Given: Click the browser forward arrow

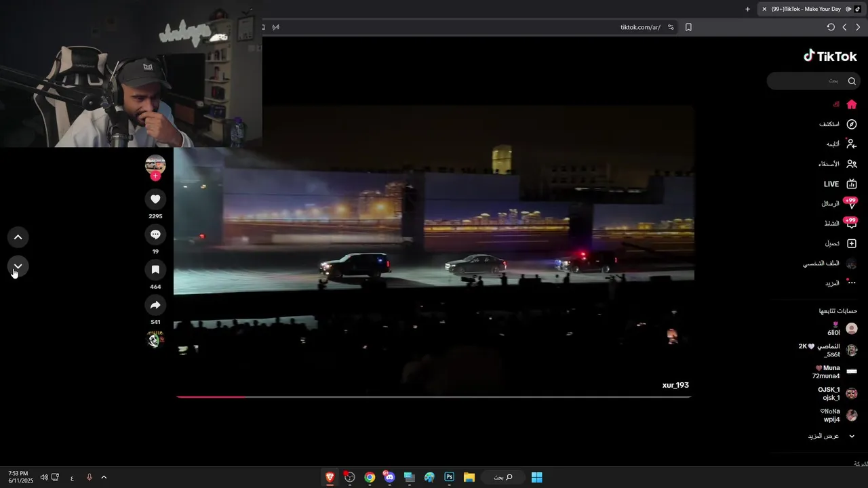Looking at the screenshot, I should coord(844,27).
